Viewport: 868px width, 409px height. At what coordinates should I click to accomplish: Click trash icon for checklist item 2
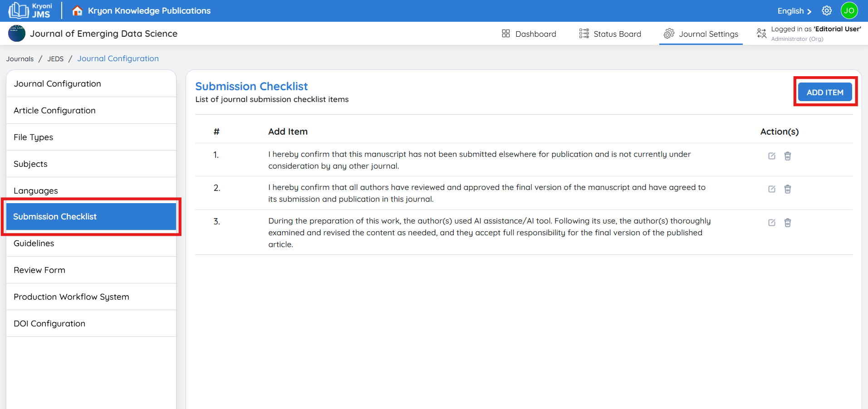tap(788, 189)
